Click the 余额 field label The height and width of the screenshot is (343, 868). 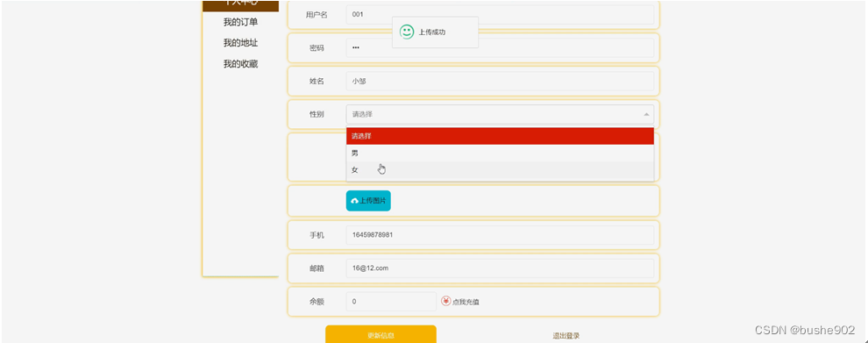[x=317, y=302]
